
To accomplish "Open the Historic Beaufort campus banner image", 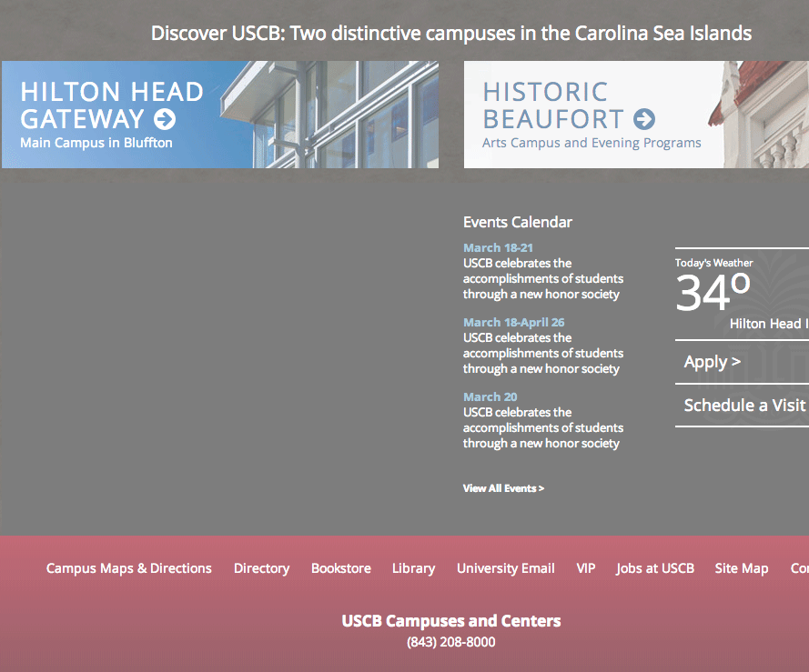I will 636,115.
